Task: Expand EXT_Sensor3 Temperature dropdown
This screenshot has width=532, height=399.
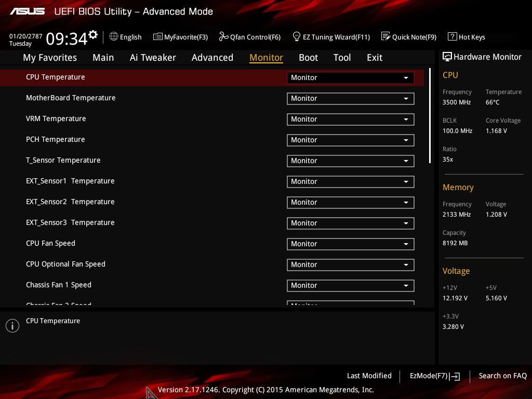Action: 351,223
